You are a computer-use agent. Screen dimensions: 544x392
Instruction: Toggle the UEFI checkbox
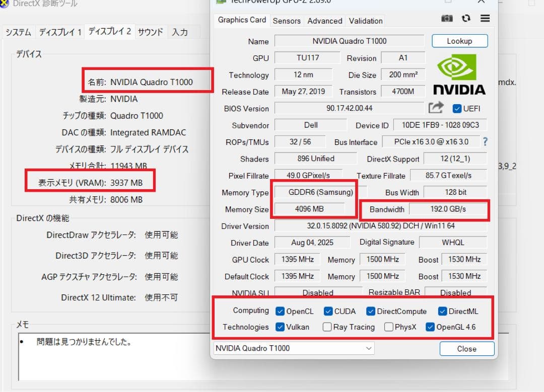tap(457, 109)
